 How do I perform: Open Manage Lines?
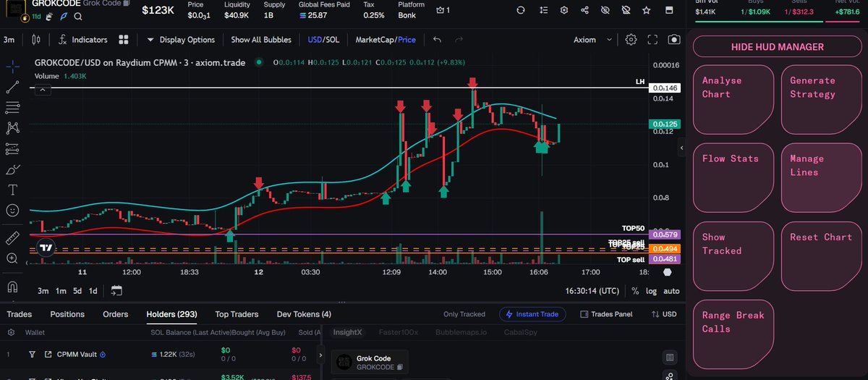coord(821,178)
